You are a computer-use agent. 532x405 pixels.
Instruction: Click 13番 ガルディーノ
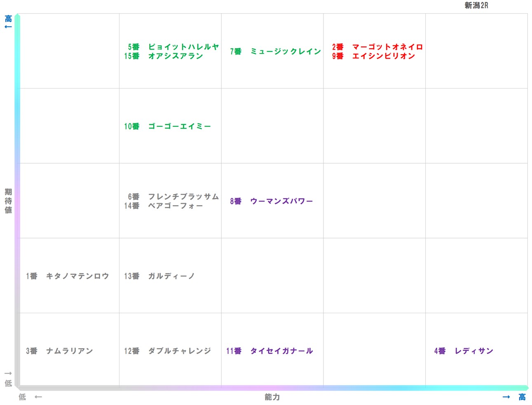tap(159, 276)
